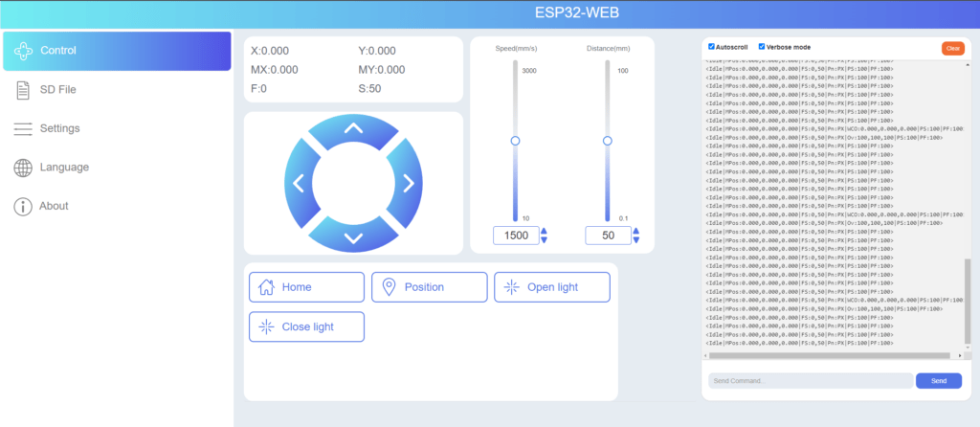Turn on light with Open light
This screenshot has height=427, width=980.
(551, 287)
